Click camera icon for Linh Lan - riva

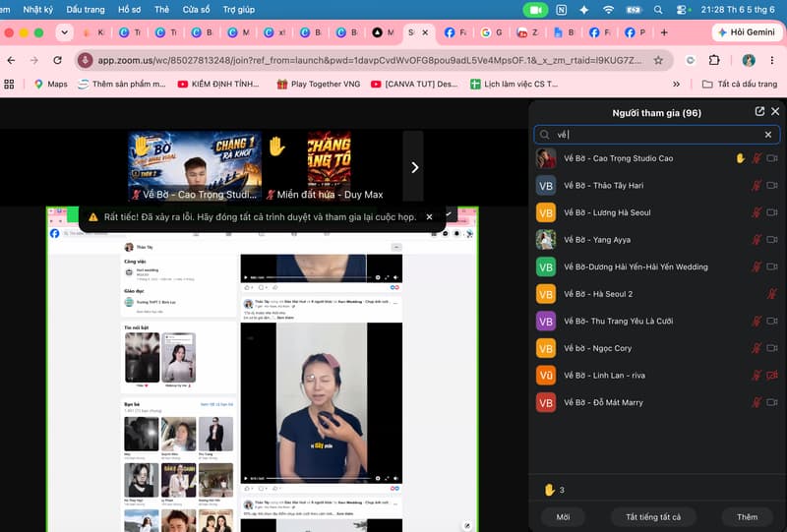(x=772, y=376)
